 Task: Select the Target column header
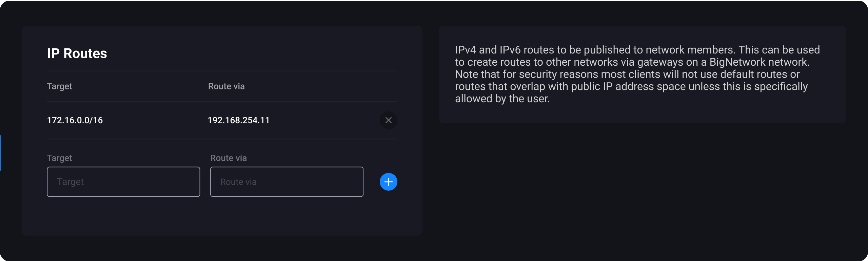(60, 86)
